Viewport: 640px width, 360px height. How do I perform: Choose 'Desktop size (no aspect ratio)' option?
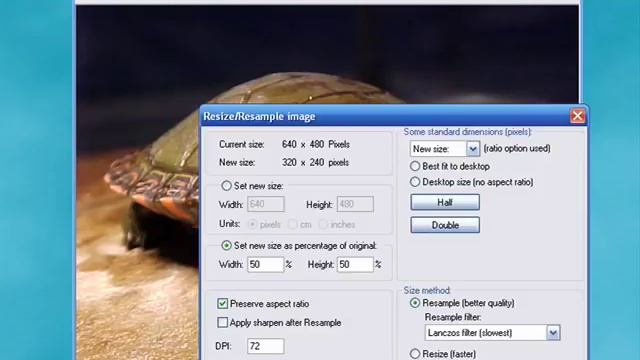[x=415, y=182]
